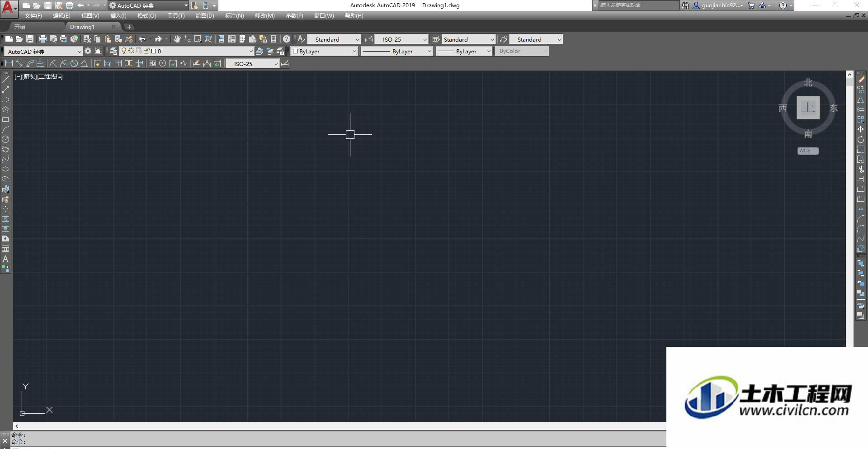Select the Line draw tool
Image resolution: width=868 pixels, height=449 pixels.
(x=5, y=80)
